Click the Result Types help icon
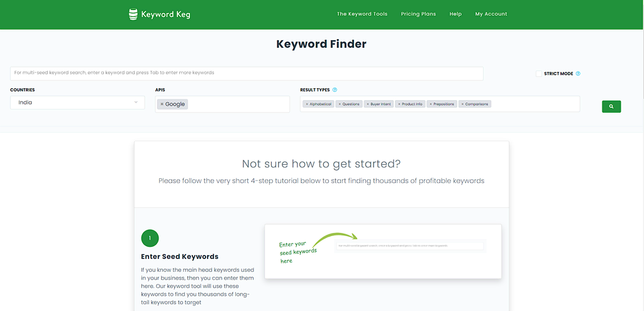 pos(335,90)
